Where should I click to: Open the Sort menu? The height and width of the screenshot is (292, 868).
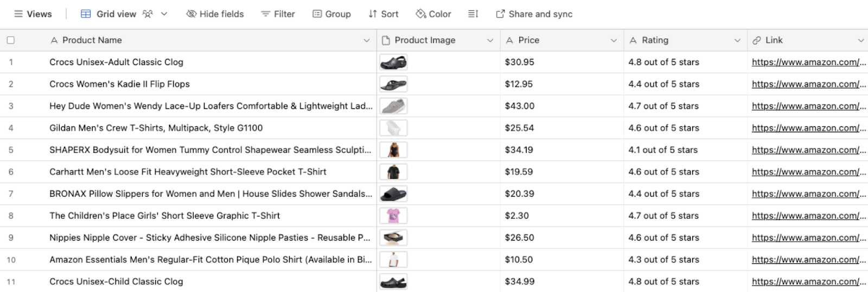(383, 14)
